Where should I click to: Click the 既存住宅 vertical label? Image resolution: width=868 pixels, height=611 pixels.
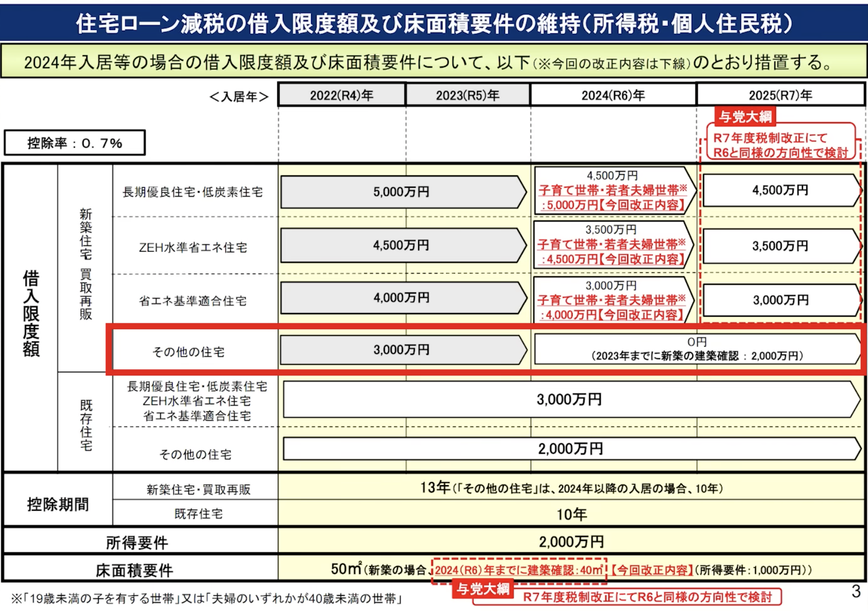click(86, 425)
